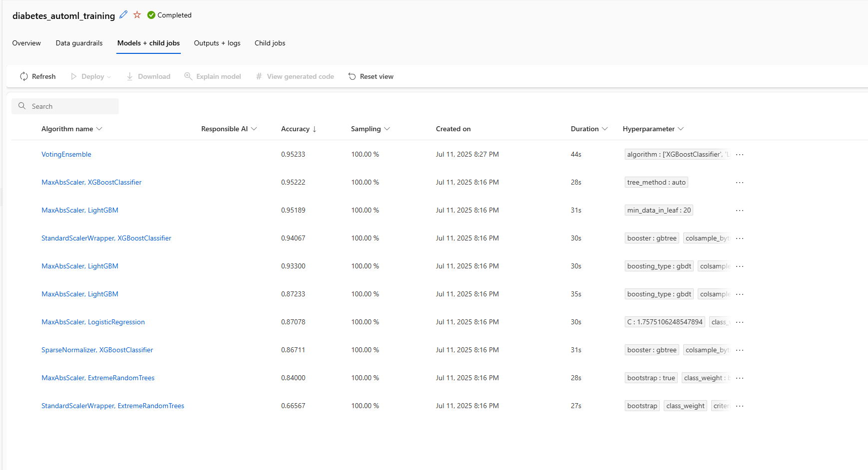Open MaxAbsScaler, LogisticRegression model link

pos(93,322)
